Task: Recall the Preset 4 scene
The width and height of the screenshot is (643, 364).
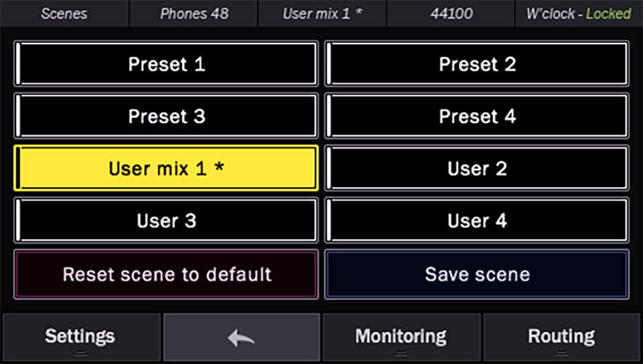Action: pos(477,116)
